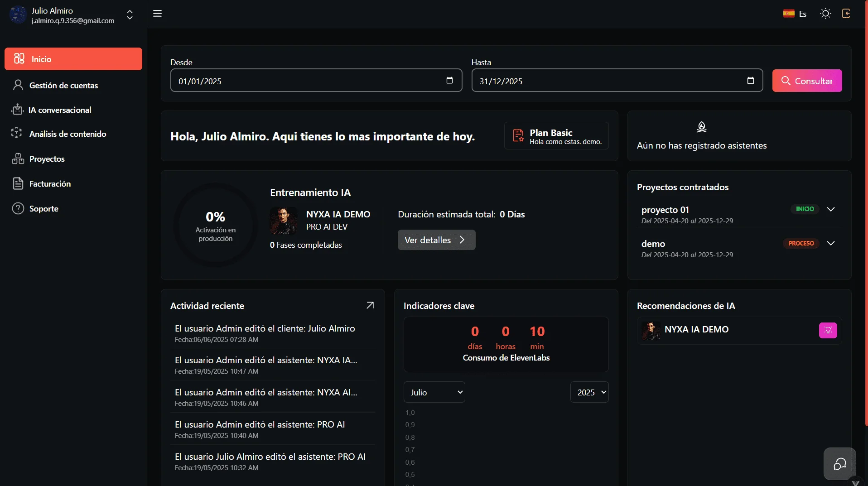Select the activity dated 19/05/2025 10:47 AM
Image resolution: width=868 pixels, height=486 pixels.
point(273,365)
